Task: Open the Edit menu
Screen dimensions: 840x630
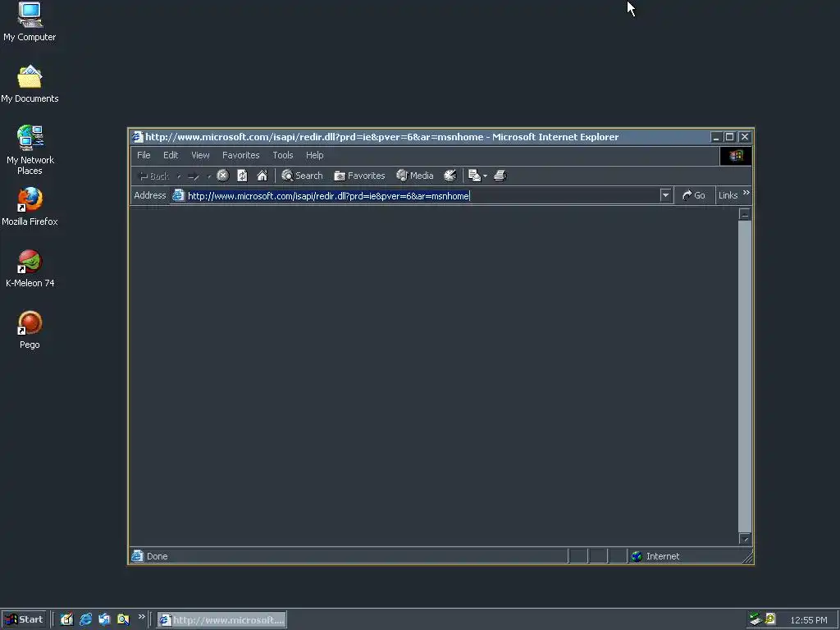Action: tap(171, 155)
